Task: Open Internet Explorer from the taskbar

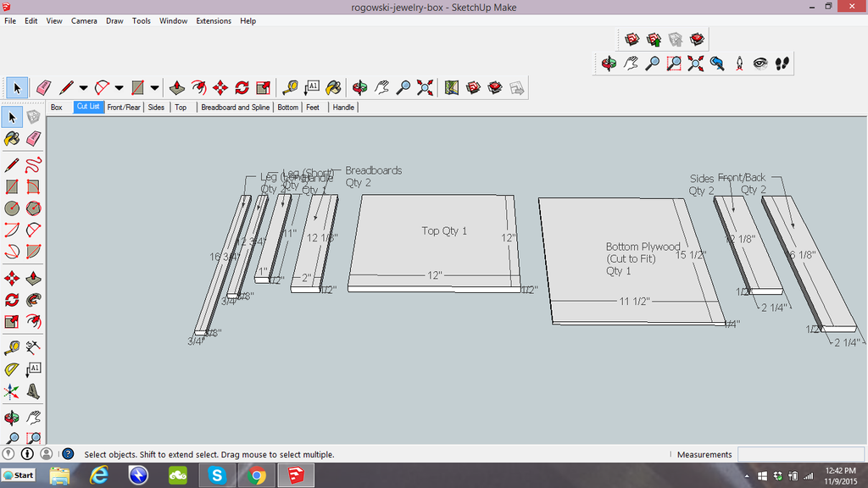Action: [99, 475]
